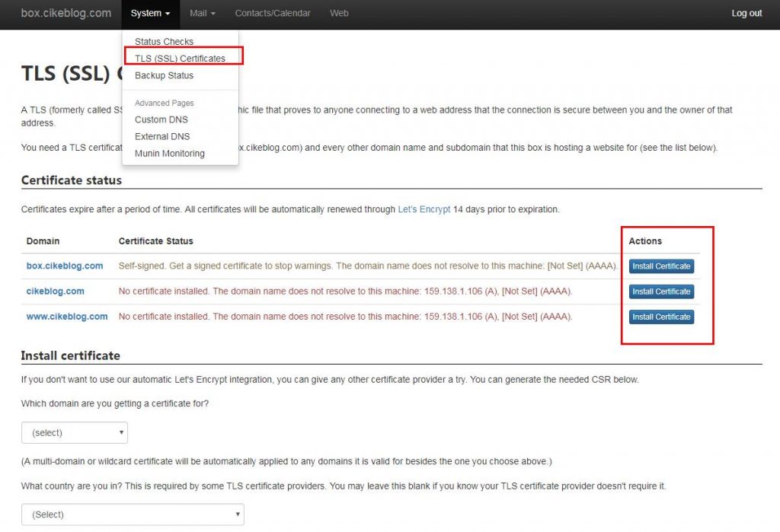Viewport: 780px width, 532px height.
Task: Expand the Mail navigation dropdown
Action: (202, 14)
